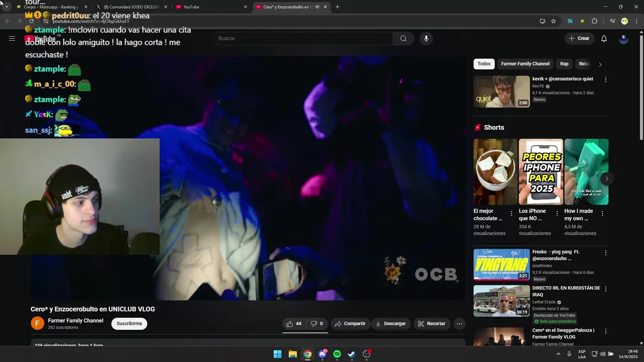This screenshot has height=362, width=644.
Task: Open the Fresko ying yang video thumbnail
Action: tap(502, 264)
